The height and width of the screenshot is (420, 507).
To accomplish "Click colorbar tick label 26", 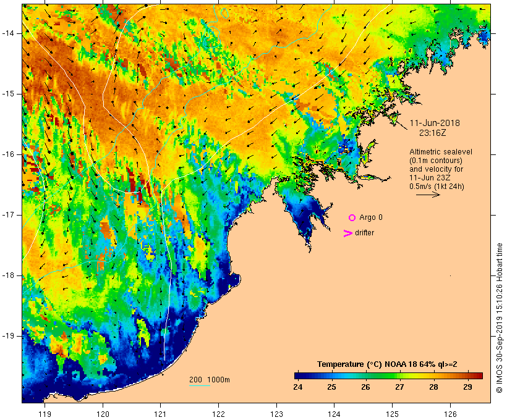I will point(365,387).
